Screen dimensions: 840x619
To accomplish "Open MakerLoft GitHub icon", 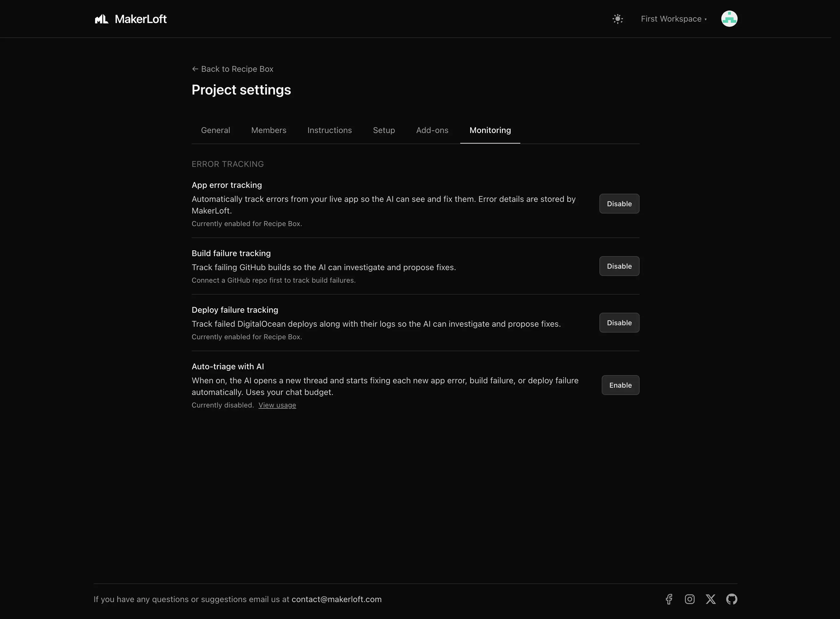I will (731, 599).
